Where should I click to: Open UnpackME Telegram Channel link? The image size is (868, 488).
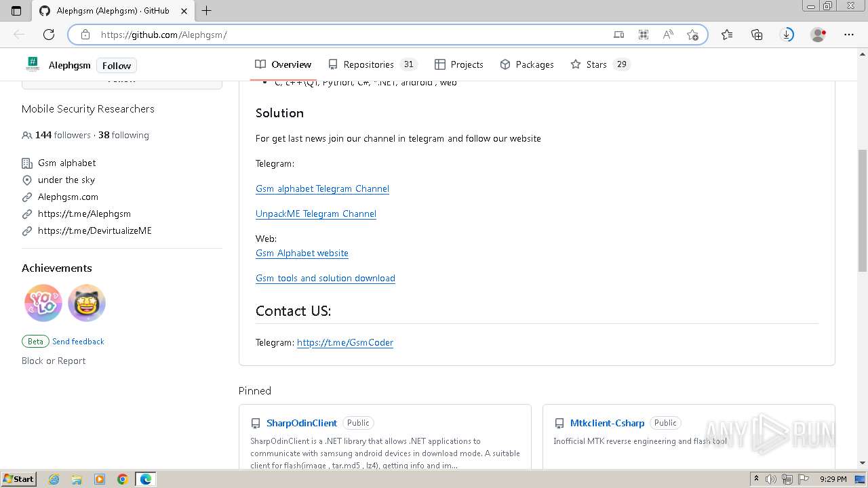(316, 213)
